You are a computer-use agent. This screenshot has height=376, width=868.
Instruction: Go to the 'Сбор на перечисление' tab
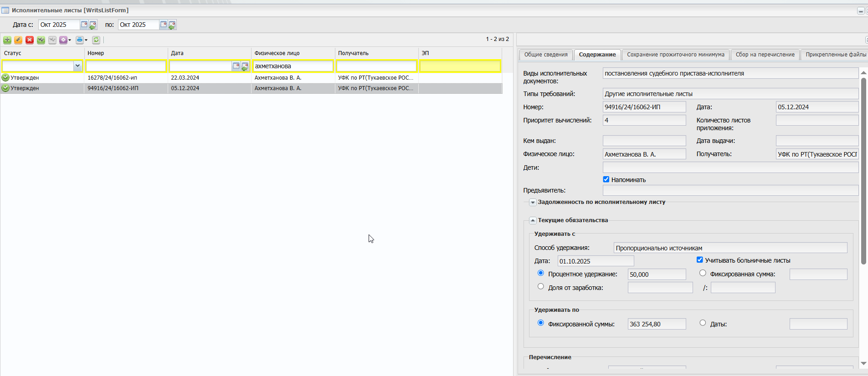point(765,55)
